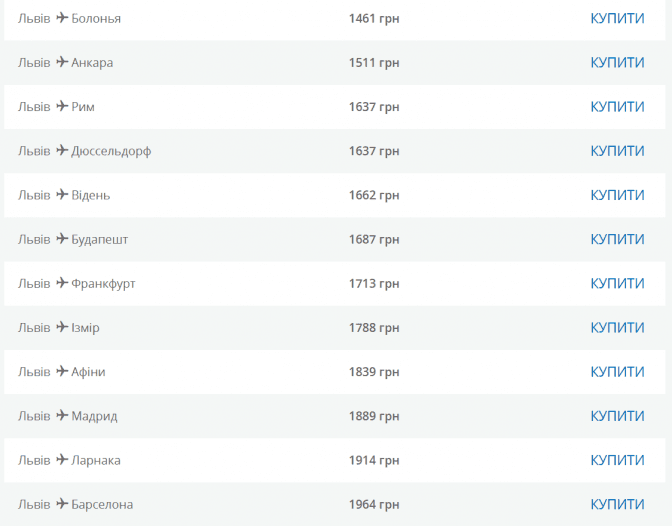
Task: Buy the Львів to Болонья ticket
Action: pos(617,18)
